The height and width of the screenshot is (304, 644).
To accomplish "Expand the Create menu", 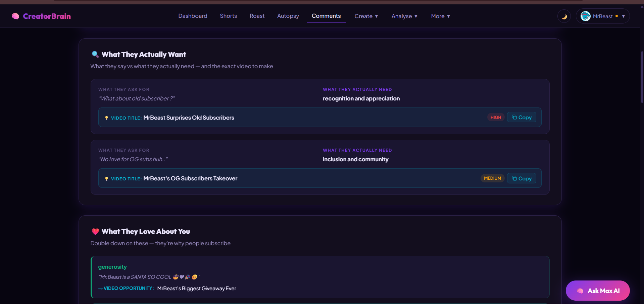I will pyautogui.click(x=366, y=16).
